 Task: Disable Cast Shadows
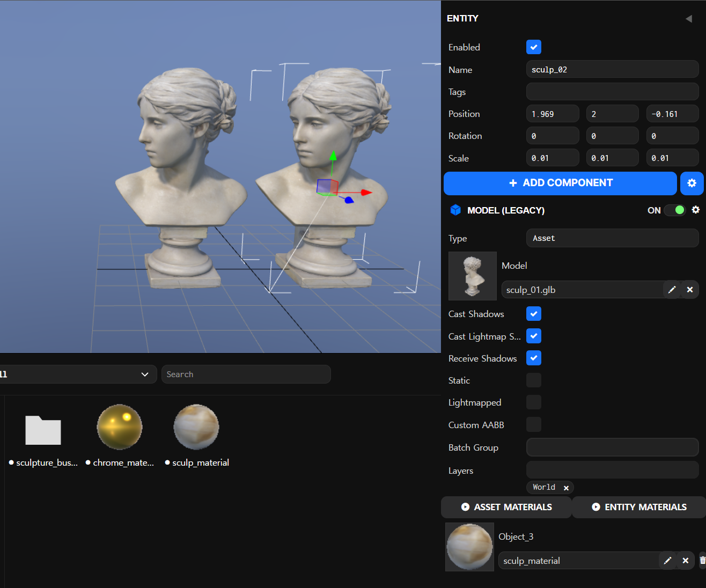pyautogui.click(x=534, y=314)
